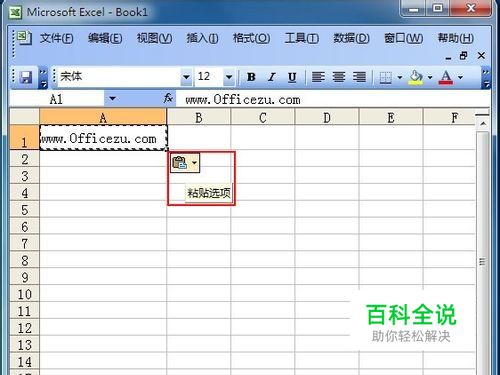Open the 数据(D) menu
The height and width of the screenshot is (375, 500).
point(351,38)
